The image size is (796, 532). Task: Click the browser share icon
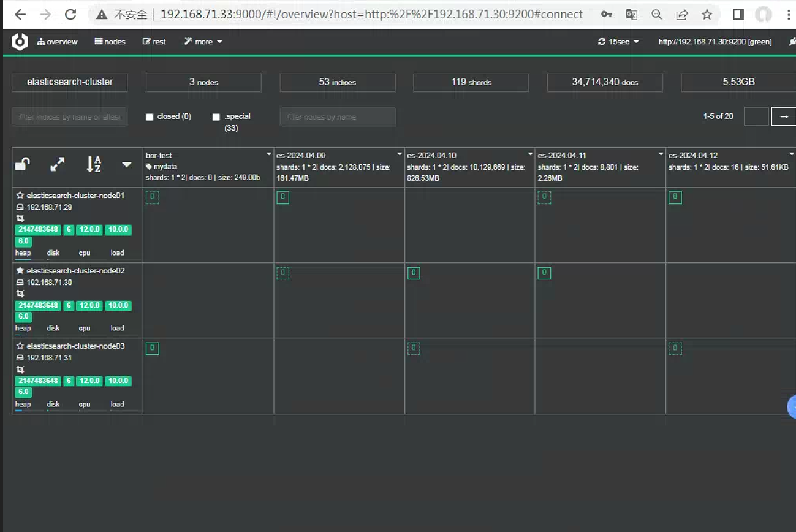click(682, 14)
